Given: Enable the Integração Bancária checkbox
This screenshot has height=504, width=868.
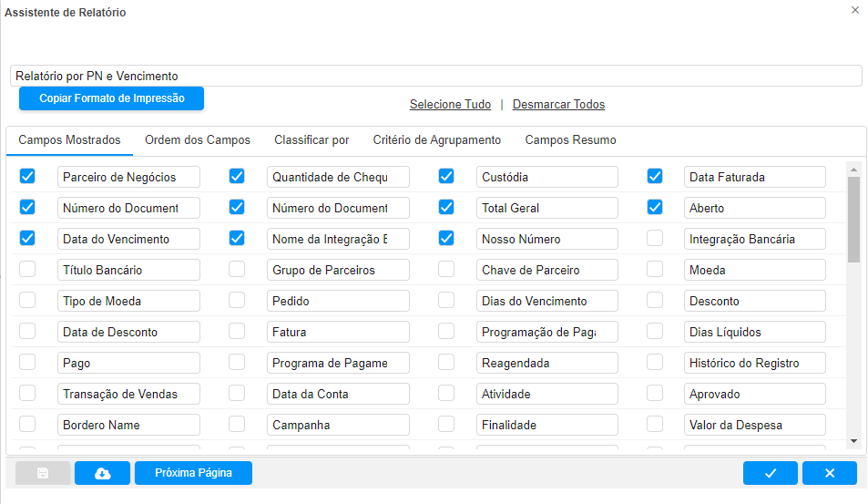Looking at the screenshot, I should (655, 239).
